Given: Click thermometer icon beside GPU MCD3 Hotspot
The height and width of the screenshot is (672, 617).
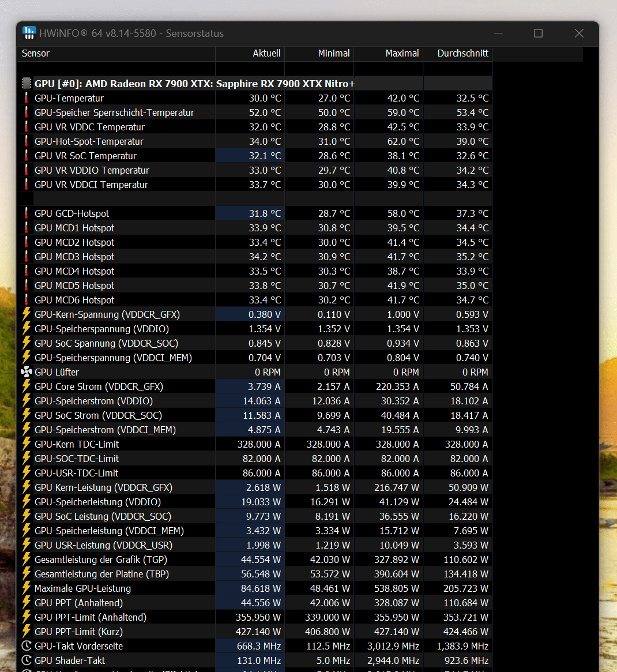Looking at the screenshot, I should [x=27, y=256].
